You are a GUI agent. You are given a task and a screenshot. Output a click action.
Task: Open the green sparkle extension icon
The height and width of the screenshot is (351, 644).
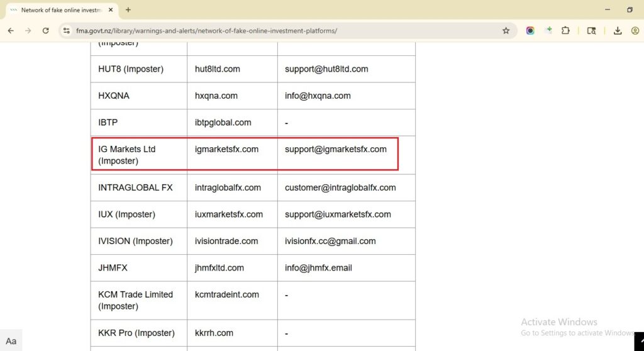[548, 30]
